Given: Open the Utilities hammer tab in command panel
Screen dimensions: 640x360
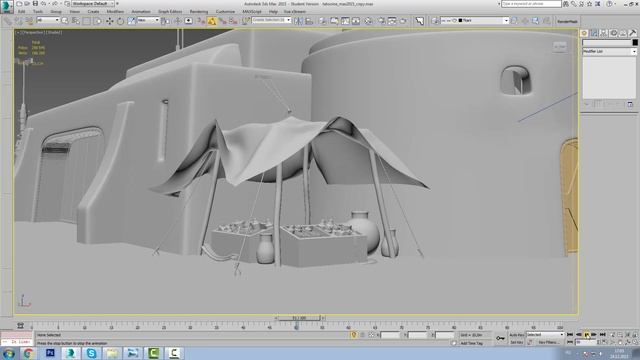Looking at the screenshot, I should (x=633, y=33).
